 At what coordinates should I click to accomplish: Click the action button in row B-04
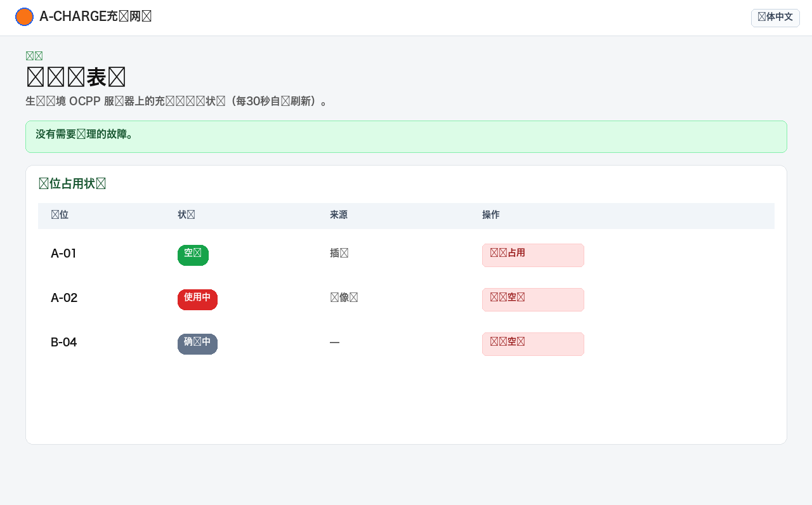coord(533,344)
